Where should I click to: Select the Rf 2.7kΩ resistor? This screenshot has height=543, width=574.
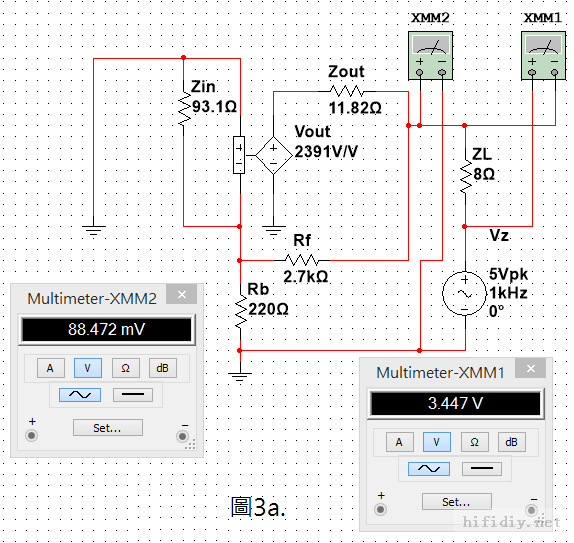pos(302,260)
